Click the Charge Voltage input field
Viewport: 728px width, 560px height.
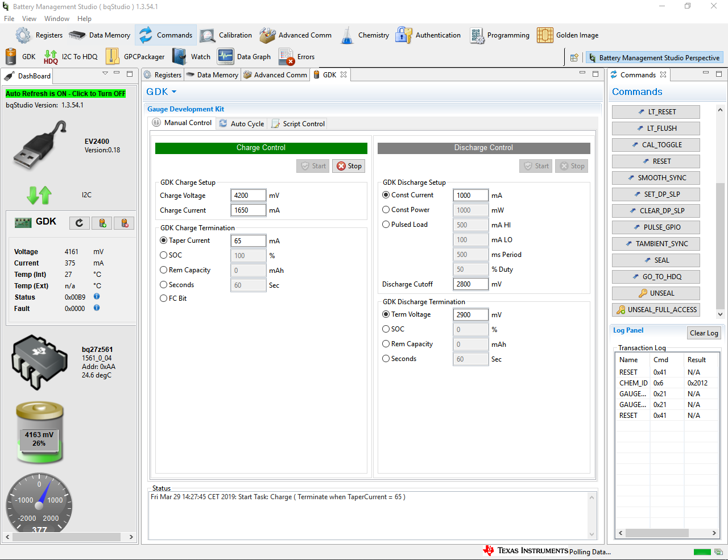[249, 196]
